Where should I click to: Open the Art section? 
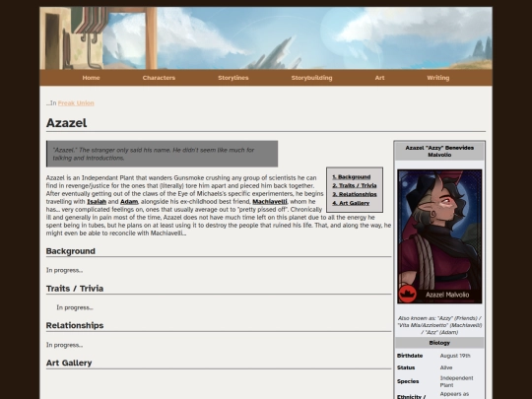(379, 78)
